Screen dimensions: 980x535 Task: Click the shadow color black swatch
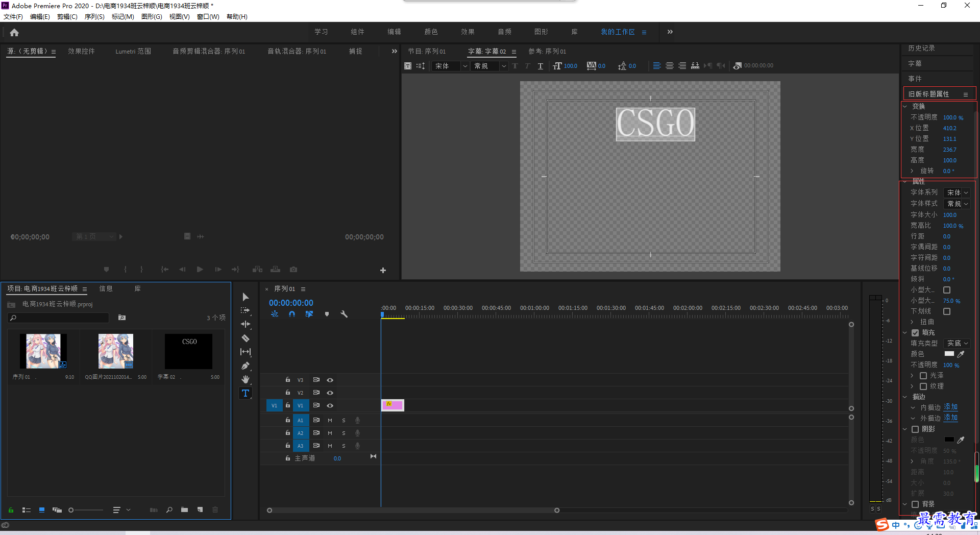coord(949,440)
